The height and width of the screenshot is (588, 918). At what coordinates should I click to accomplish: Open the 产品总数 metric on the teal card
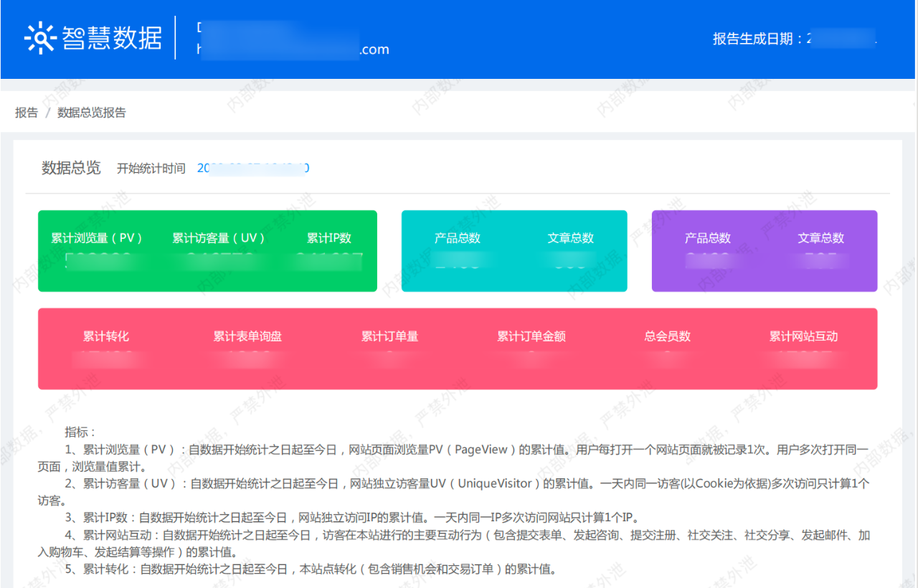pos(458,238)
